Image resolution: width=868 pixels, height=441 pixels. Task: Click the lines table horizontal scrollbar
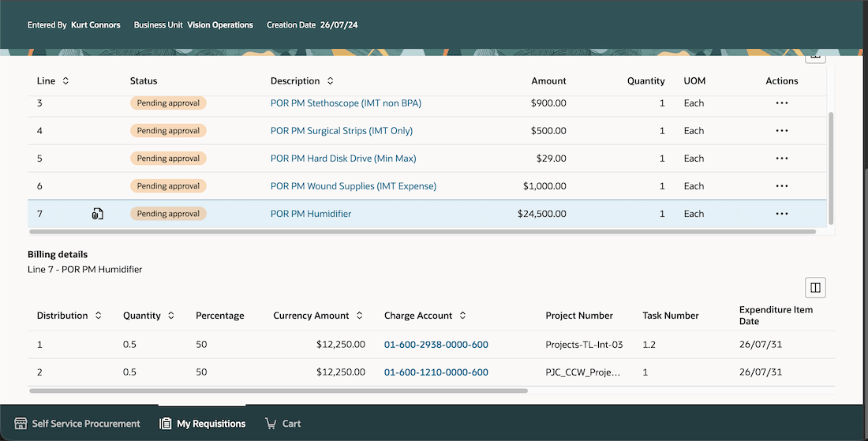(422, 232)
